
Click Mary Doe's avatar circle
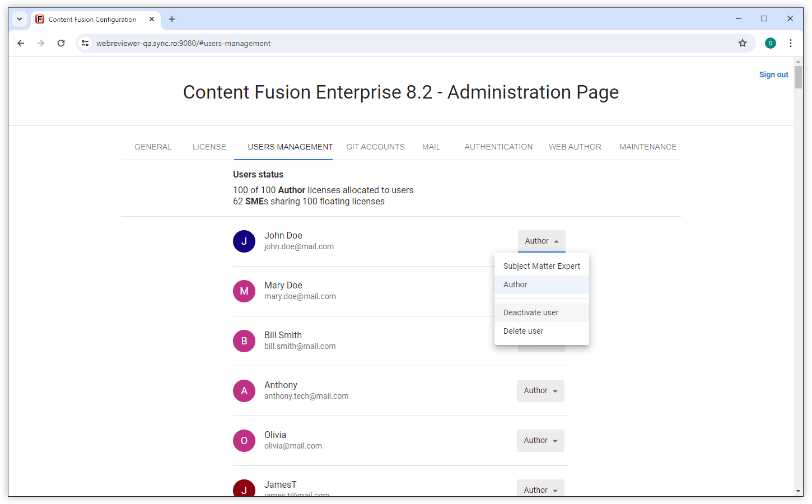click(244, 291)
